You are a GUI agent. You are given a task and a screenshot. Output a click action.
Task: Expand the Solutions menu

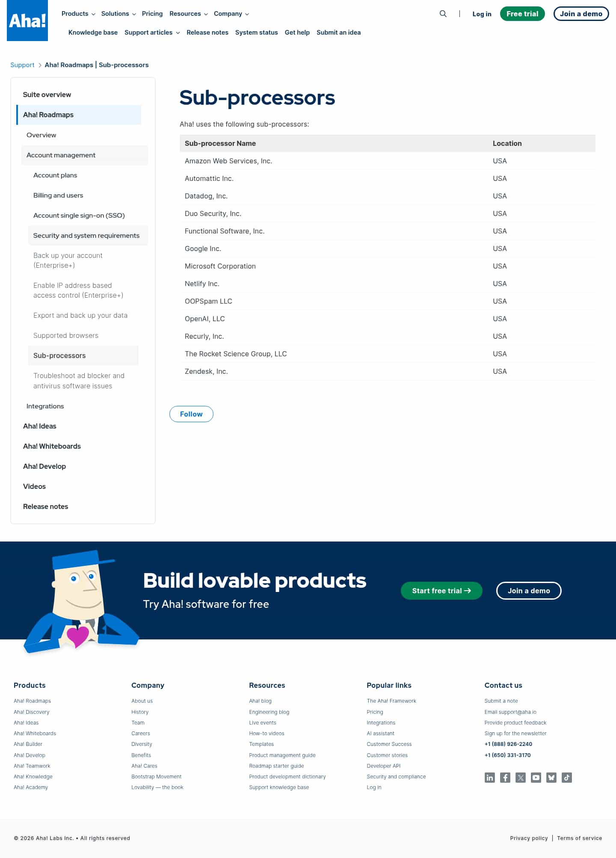click(118, 14)
